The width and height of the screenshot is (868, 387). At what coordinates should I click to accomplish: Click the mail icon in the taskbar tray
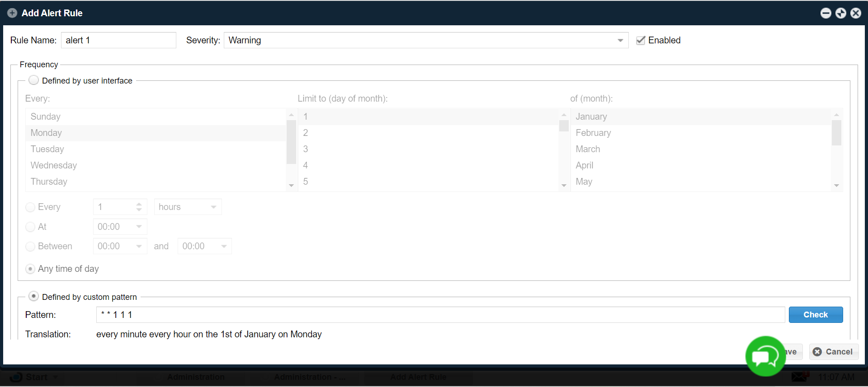799,377
